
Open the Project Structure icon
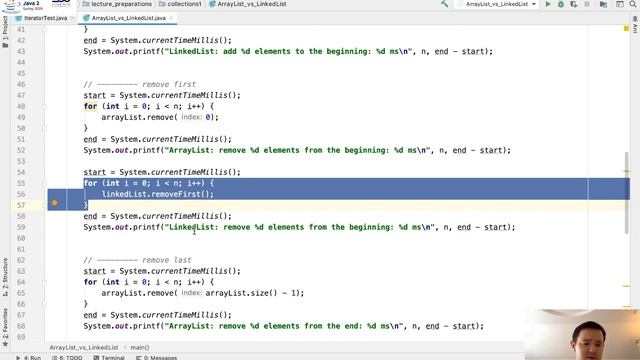coord(603,4)
